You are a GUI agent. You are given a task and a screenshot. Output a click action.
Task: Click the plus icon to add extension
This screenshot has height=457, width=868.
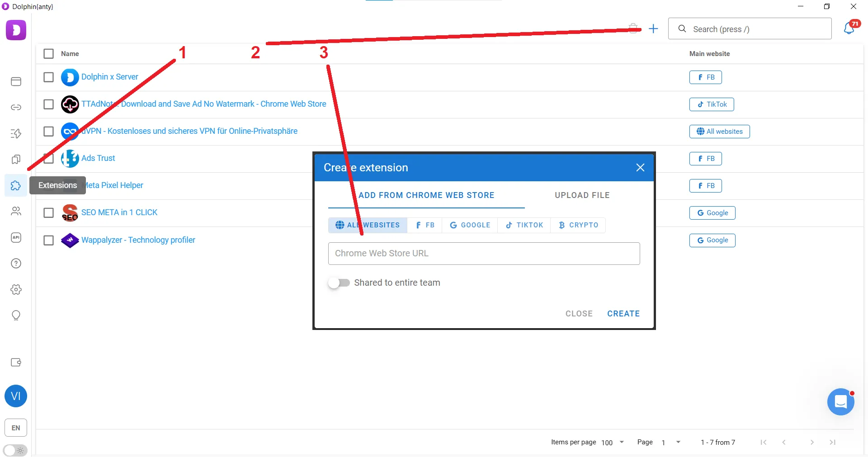[x=653, y=29]
